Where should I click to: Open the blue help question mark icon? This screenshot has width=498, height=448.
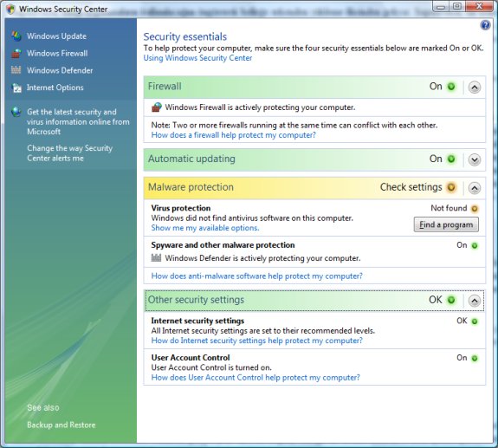point(485,25)
